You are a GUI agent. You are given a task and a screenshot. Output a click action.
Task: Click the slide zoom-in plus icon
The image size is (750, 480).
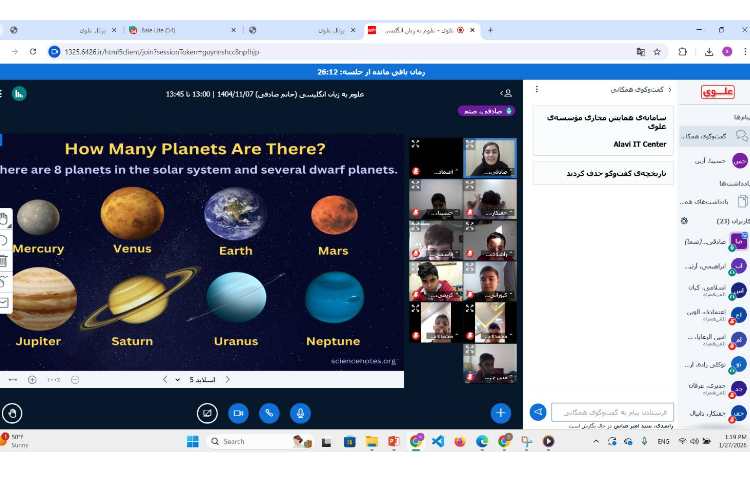(x=32, y=380)
